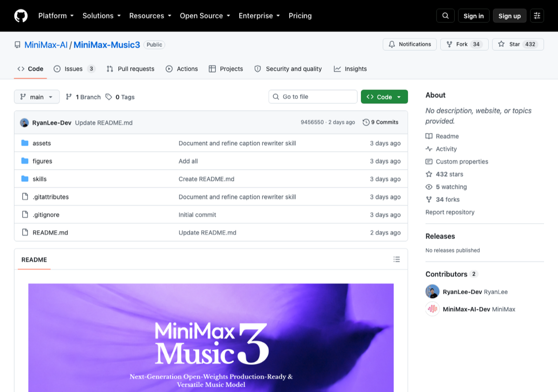Click the repository book icon beside MiniMax-AI
The height and width of the screenshot is (392, 558).
tap(18, 45)
